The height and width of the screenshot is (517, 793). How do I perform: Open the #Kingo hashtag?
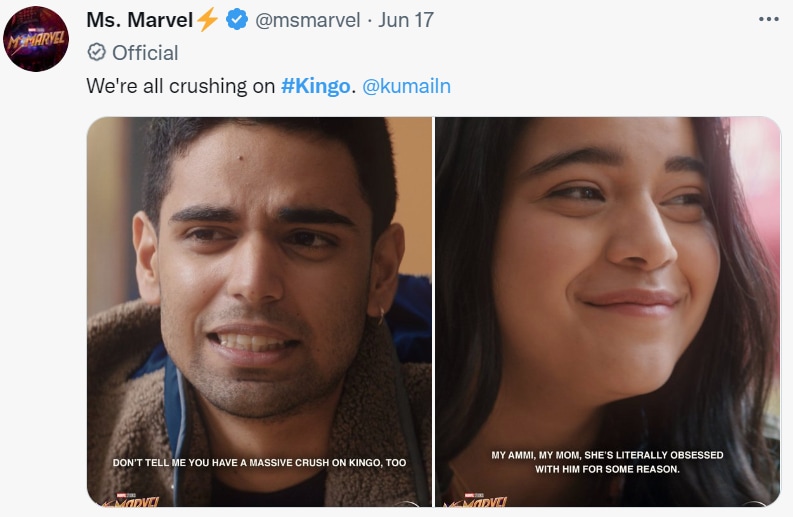click(x=317, y=86)
